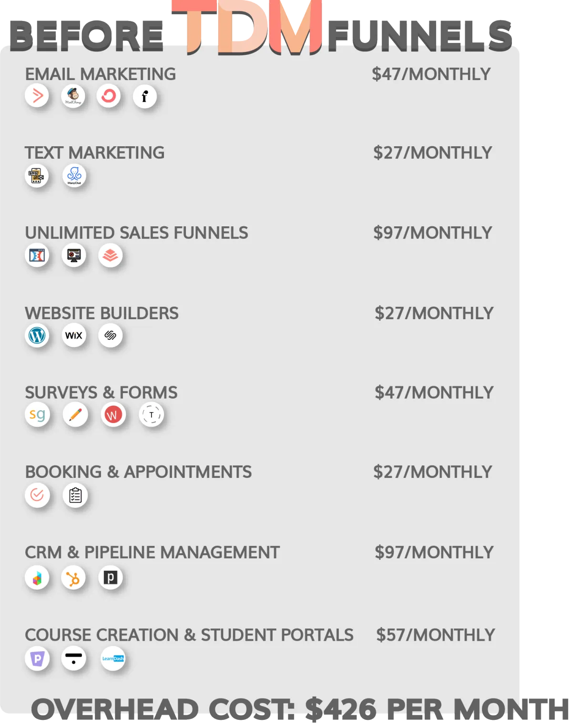Select the Pipedrive P icon
This screenshot has width=572, height=728.
[x=111, y=577]
